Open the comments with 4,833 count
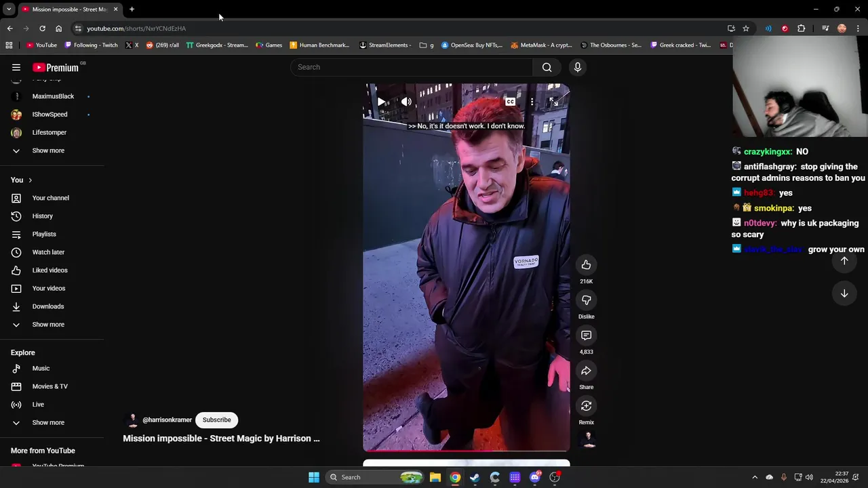 pyautogui.click(x=586, y=335)
